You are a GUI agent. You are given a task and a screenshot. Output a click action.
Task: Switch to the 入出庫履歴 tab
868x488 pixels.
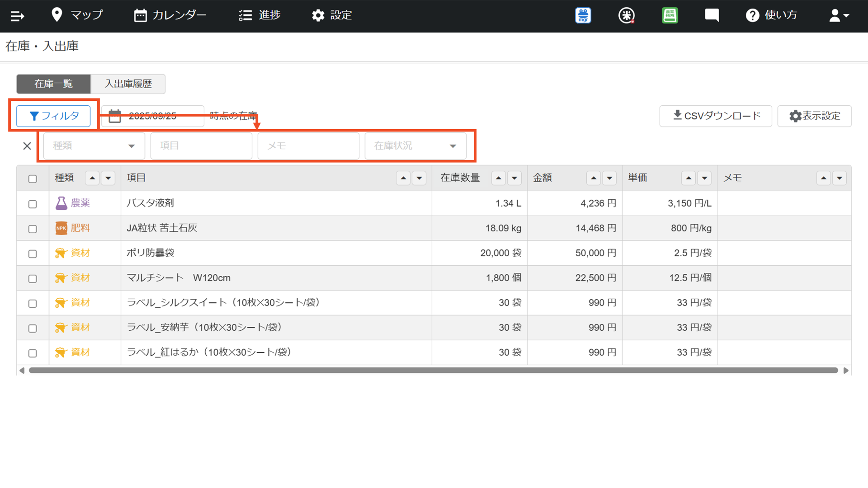[x=128, y=84]
